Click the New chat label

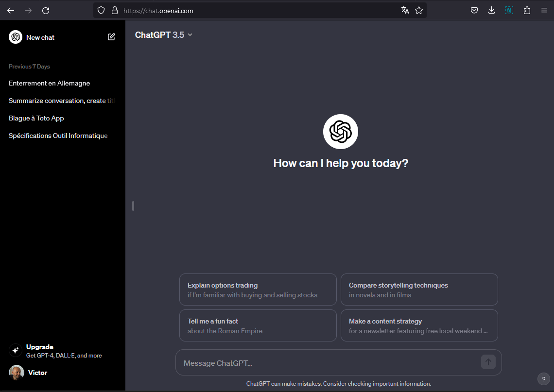(x=40, y=37)
